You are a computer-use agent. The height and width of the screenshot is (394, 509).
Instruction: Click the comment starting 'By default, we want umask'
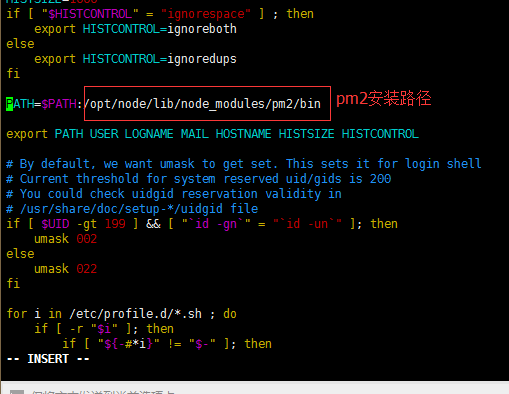244,164
